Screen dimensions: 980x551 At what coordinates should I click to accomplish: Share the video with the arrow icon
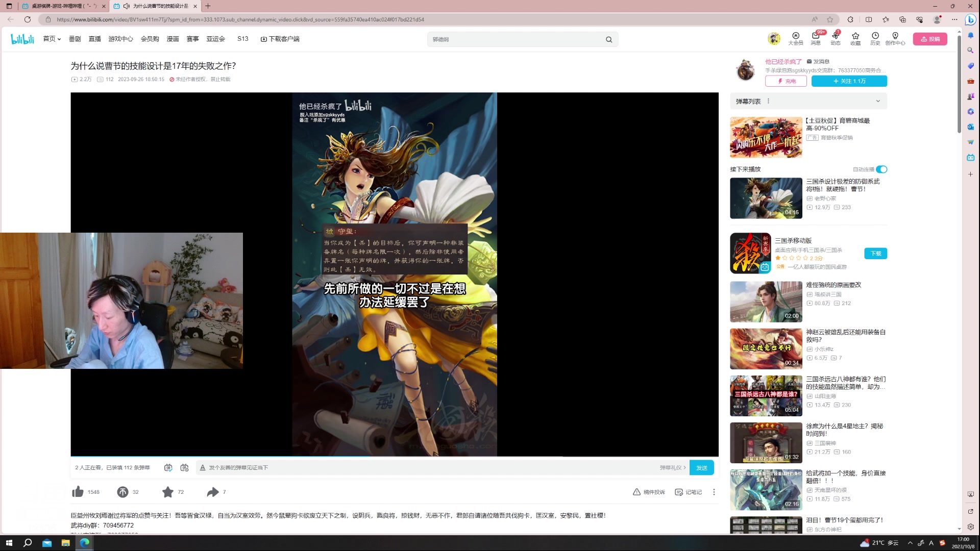point(213,492)
